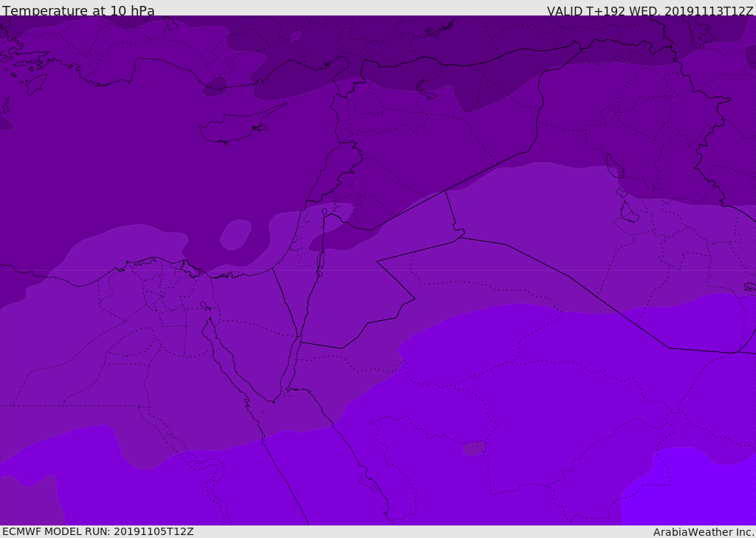Click the long reservoir lake in northern Syria

[427, 90]
